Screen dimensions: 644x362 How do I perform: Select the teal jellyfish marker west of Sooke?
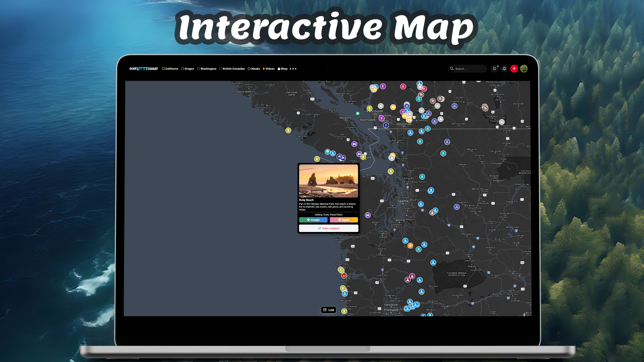(x=328, y=152)
